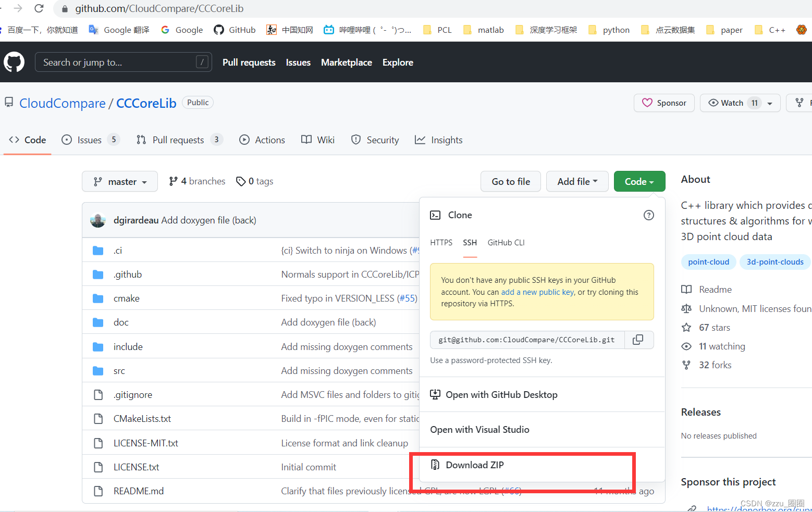812x512 pixels.
Task: Switch clone method to HTTPS
Action: click(x=441, y=242)
